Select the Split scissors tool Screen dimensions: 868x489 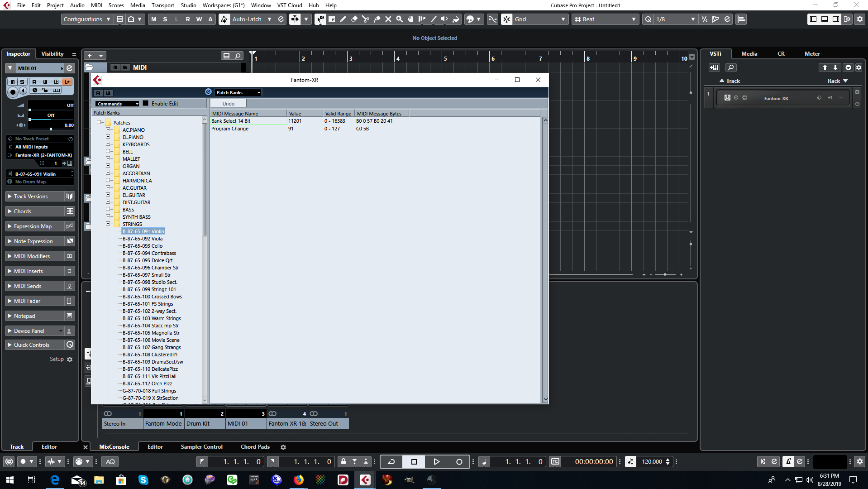coord(366,19)
